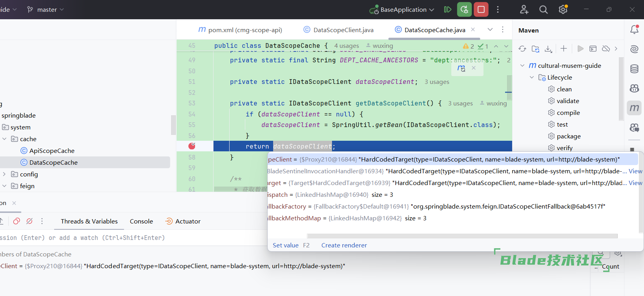Add Maven project with plus icon
Image resolution: width=644 pixels, height=296 pixels.
pyautogui.click(x=564, y=49)
